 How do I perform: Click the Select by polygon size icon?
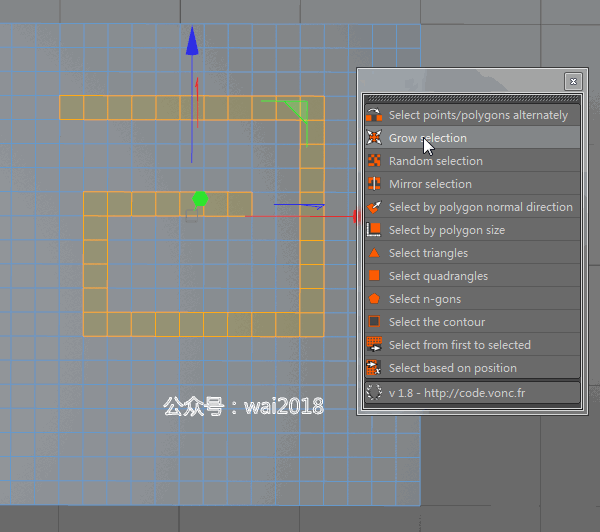[374, 230]
